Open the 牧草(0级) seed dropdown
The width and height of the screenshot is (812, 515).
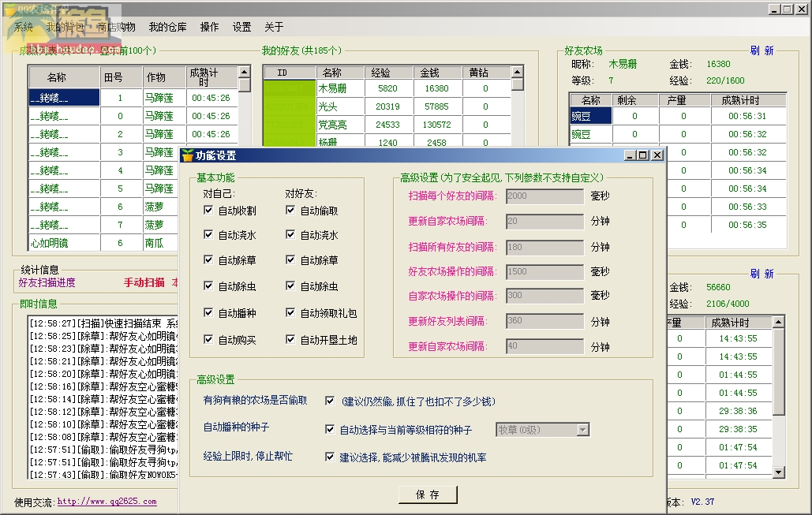coord(583,430)
